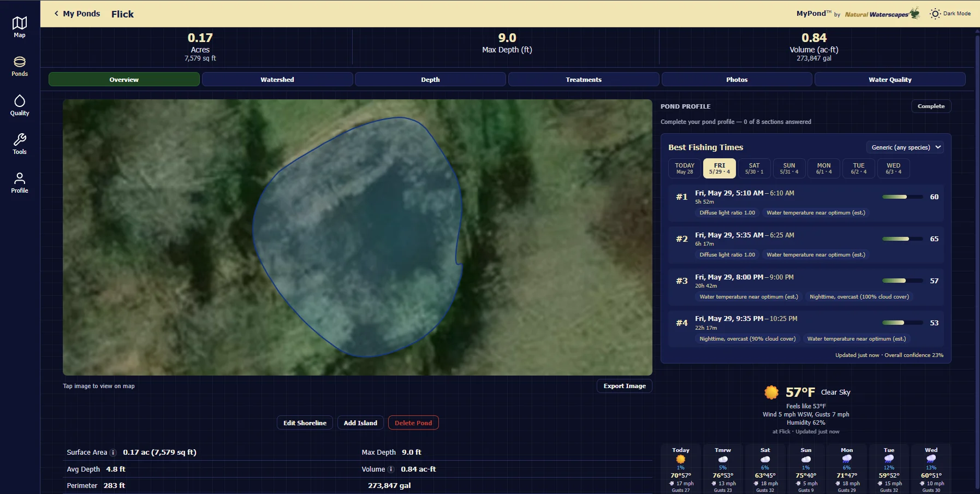Click score bar for slot #1 (60)

[x=902, y=197]
